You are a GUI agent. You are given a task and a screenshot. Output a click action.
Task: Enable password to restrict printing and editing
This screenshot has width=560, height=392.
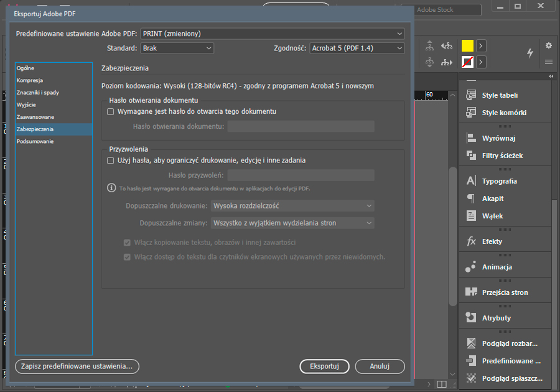[111, 161]
